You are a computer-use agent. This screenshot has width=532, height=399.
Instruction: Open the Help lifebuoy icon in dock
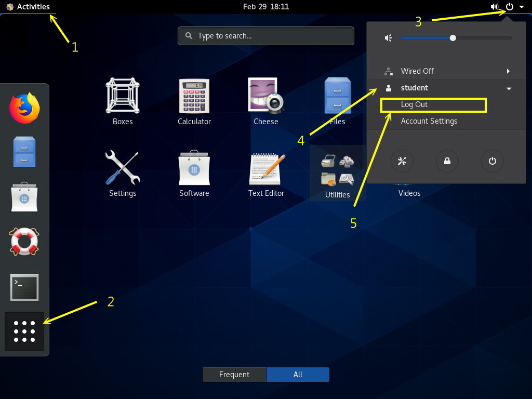[x=24, y=242]
